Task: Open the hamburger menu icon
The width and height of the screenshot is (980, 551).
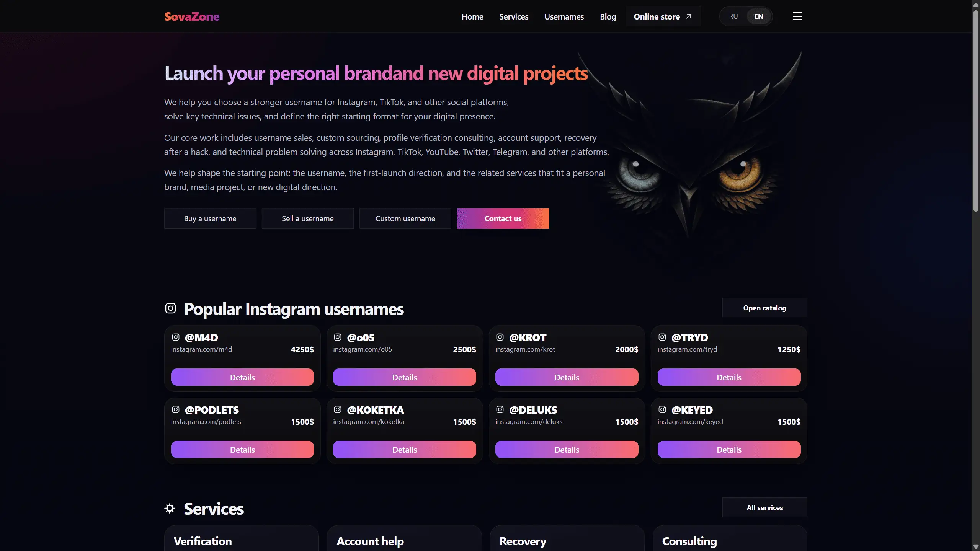Action: [x=797, y=16]
